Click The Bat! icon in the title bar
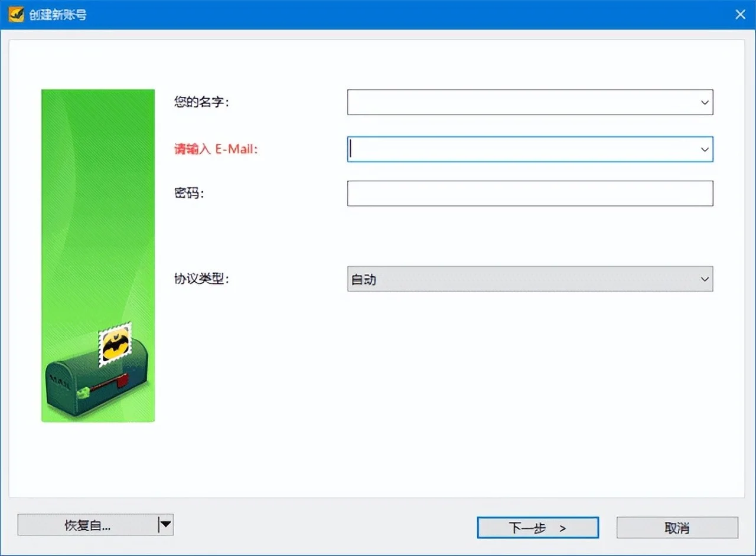756x556 pixels. (16, 14)
